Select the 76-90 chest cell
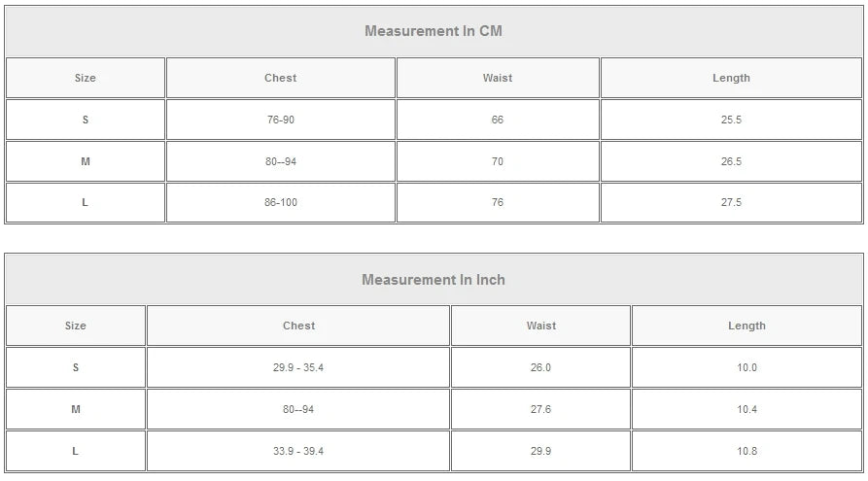 (x=280, y=120)
